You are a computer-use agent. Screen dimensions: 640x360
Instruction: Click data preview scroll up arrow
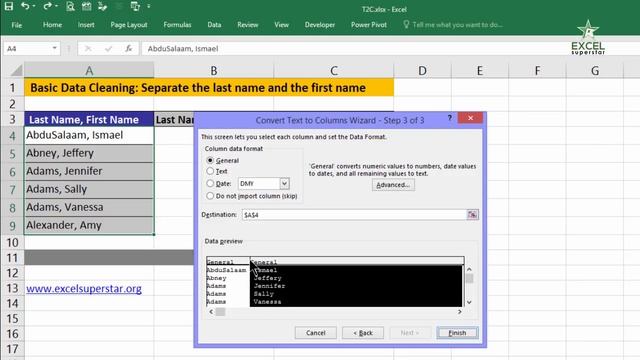click(469, 269)
